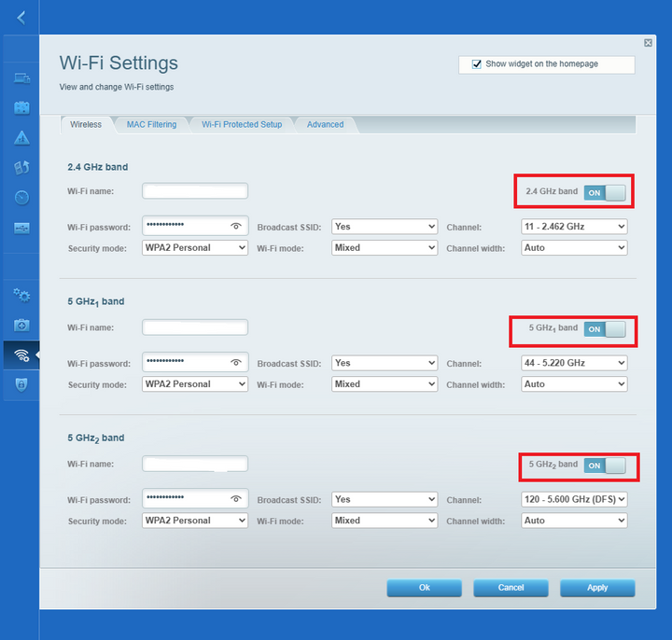Screen dimensions: 672x640
Task: Open the External Storage sidebar icon
Action: [x=21, y=228]
